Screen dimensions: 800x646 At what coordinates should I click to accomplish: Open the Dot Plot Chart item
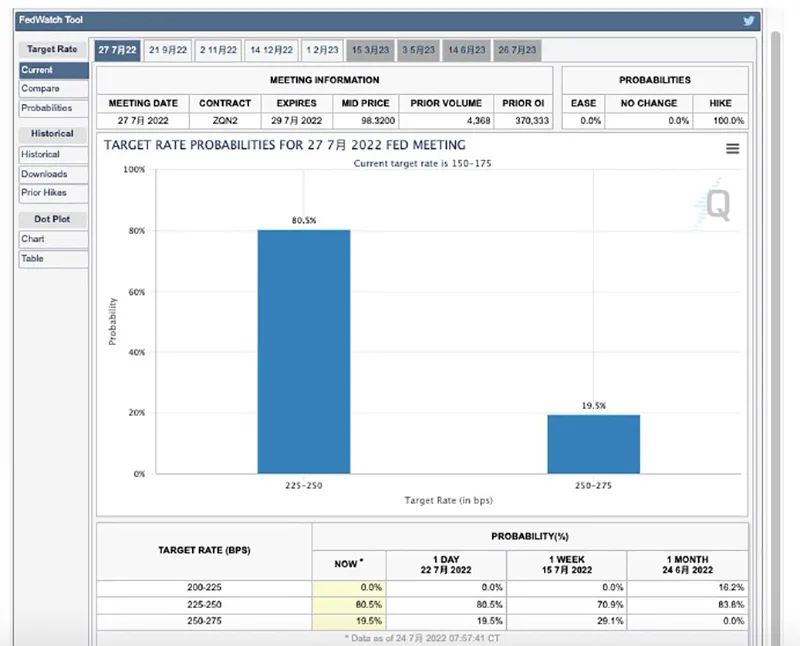[54, 239]
